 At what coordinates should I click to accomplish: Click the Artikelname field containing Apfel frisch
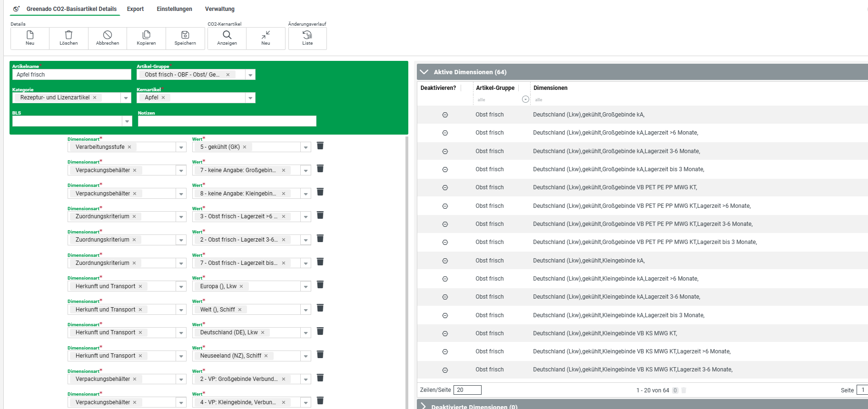point(72,75)
